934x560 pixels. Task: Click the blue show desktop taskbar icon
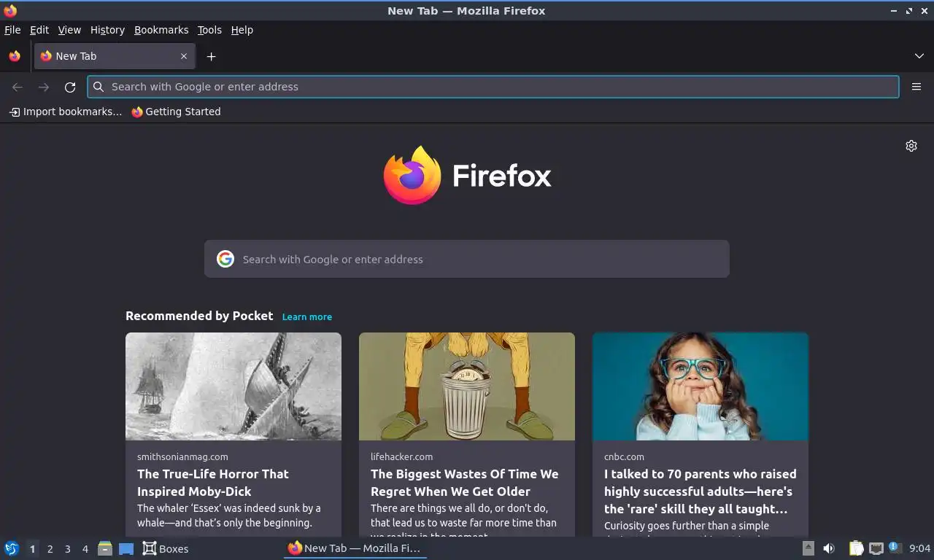126,548
